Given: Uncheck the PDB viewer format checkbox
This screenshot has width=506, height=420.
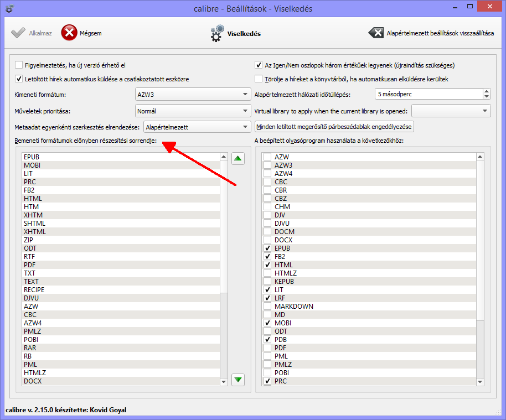Looking at the screenshot, I should [267, 340].
